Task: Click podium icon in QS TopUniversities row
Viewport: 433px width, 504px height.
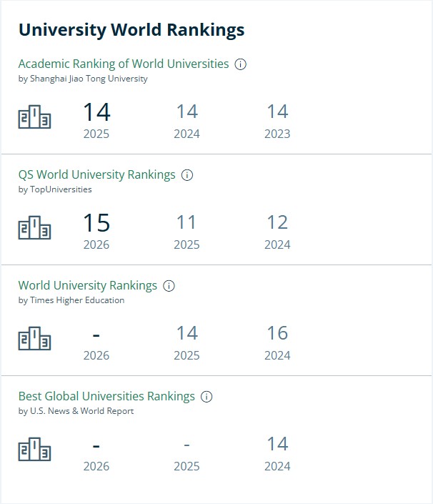Action: click(x=34, y=227)
